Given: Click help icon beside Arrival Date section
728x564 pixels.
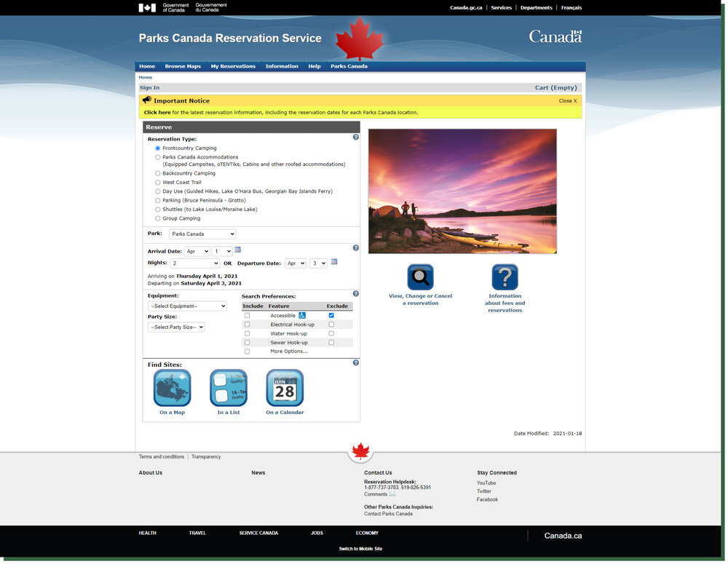Looking at the screenshot, I should click(x=356, y=248).
